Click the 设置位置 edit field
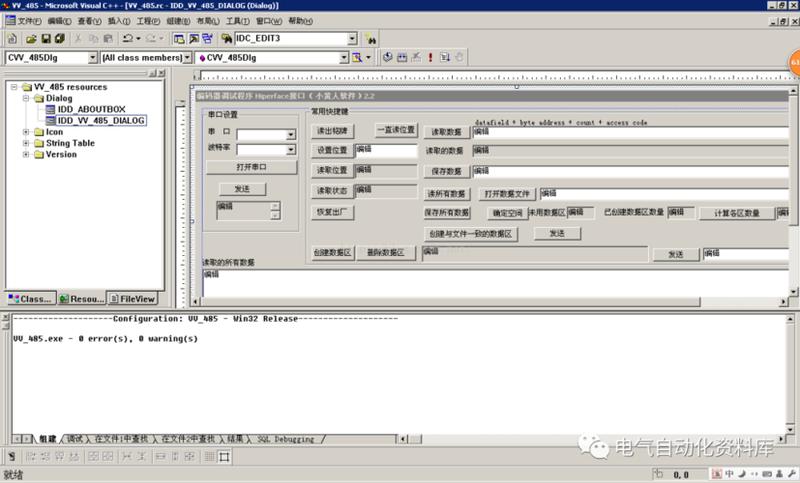Image resolution: width=800 pixels, height=483 pixels. click(x=386, y=150)
